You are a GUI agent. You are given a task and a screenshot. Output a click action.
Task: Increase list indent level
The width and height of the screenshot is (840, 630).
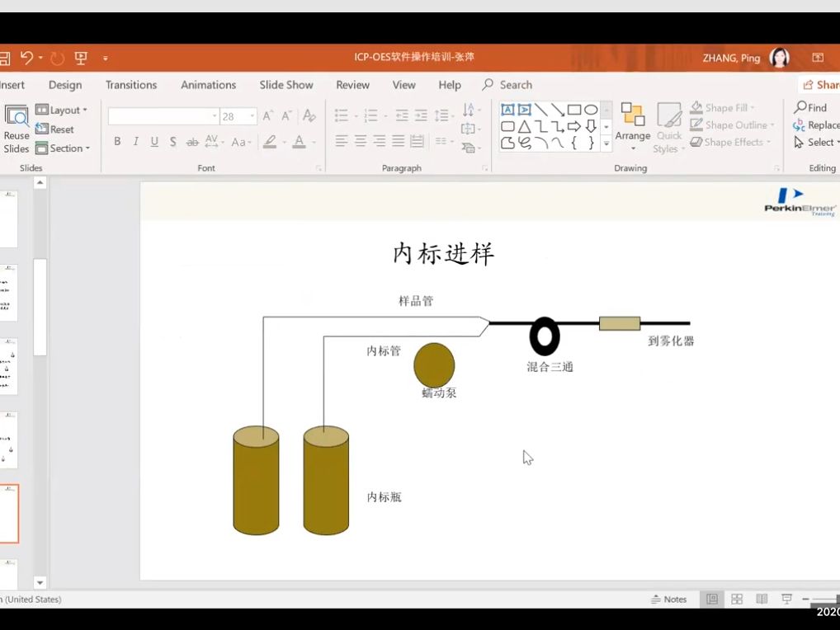[422, 115]
